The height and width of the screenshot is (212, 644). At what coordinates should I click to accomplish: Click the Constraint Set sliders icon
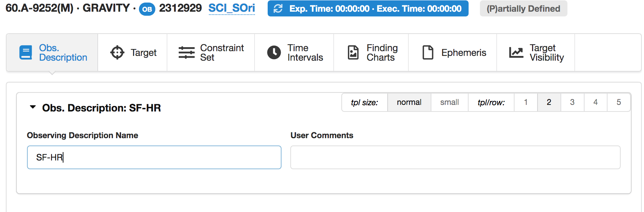click(x=186, y=53)
